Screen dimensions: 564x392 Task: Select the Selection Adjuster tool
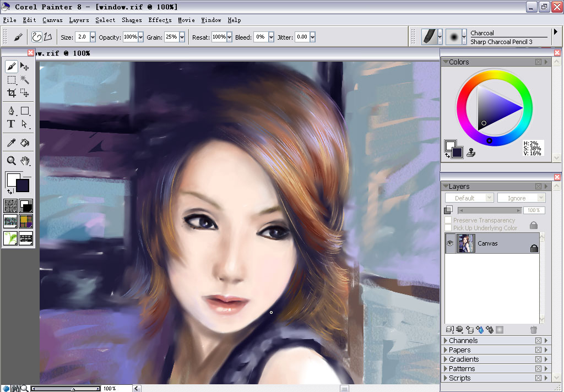[x=24, y=93]
